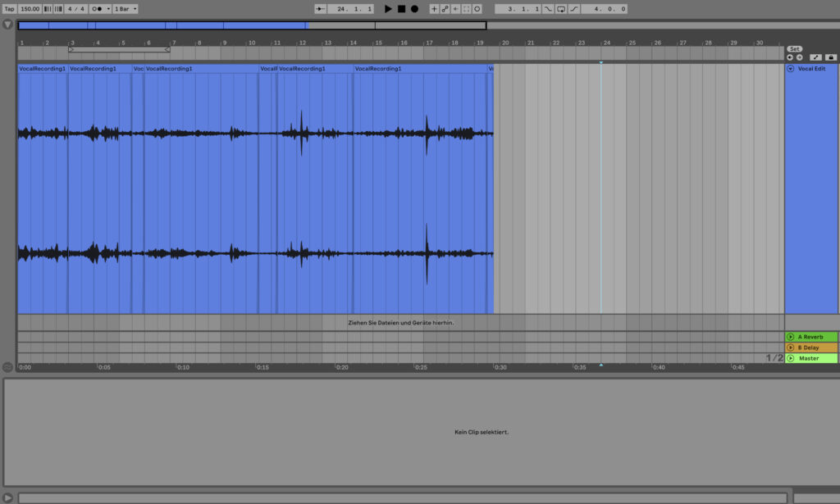This screenshot has height=504, width=840.
Task: Select the arrangement position 24. 1. 1 field
Action: pos(351,9)
